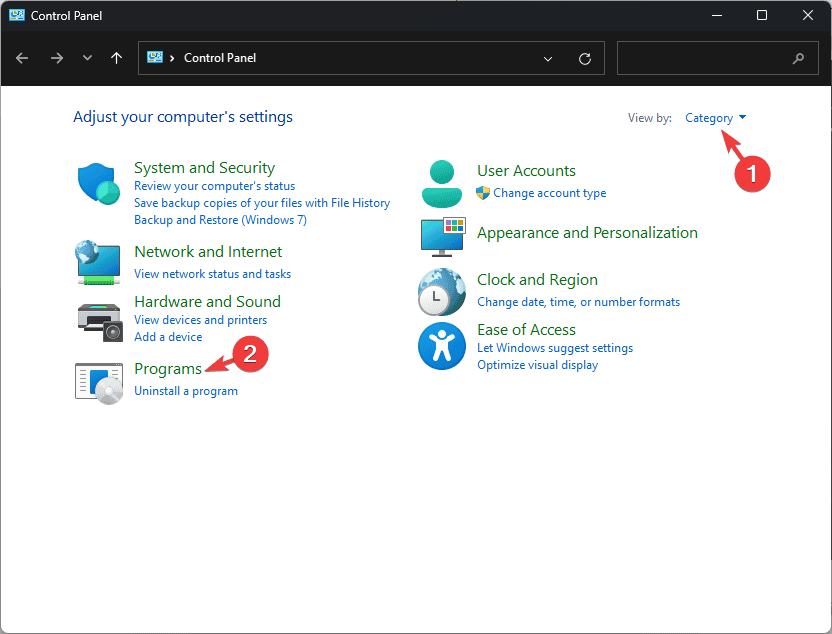The image size is (832, 634).
Task: Open Backup and Restore (Windows 7)
Action: point(220,220)
